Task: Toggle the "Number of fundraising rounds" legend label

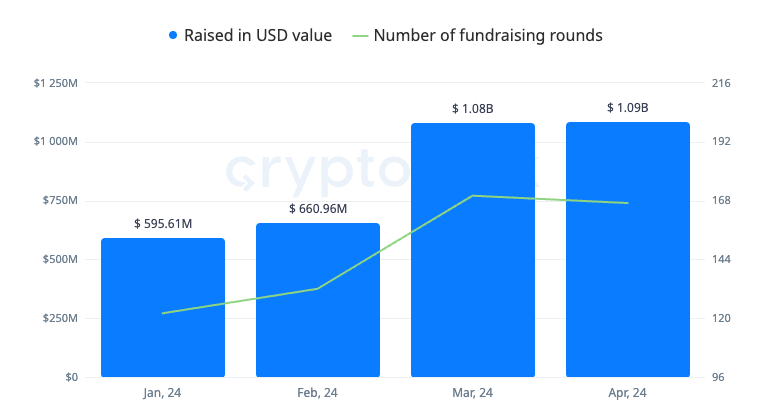Action: (x=487, y=36)
